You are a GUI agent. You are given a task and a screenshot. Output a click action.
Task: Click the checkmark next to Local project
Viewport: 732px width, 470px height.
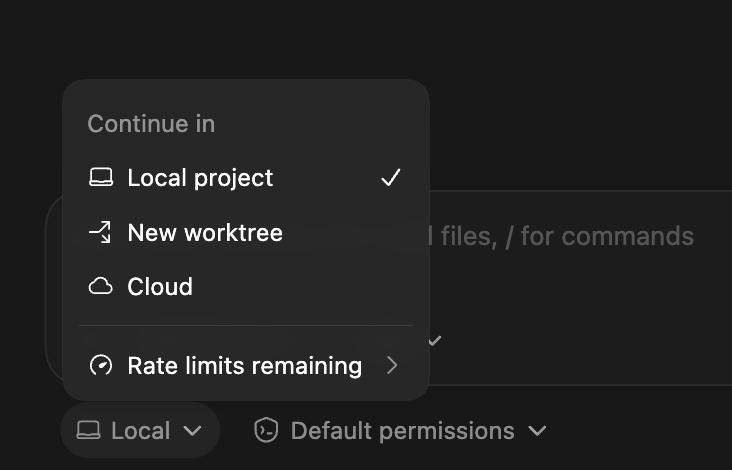point(391,177)
